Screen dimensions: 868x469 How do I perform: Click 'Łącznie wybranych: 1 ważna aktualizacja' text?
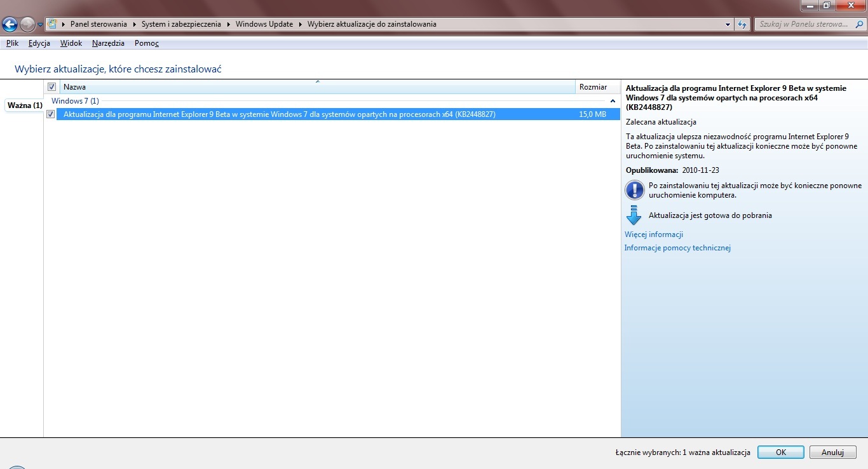(682, 452)
